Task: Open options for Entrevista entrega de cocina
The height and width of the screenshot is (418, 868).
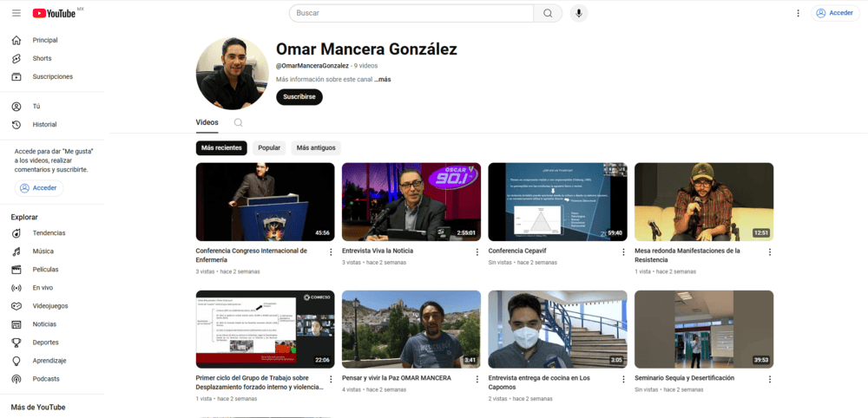Action: click(x=622, y=379)
